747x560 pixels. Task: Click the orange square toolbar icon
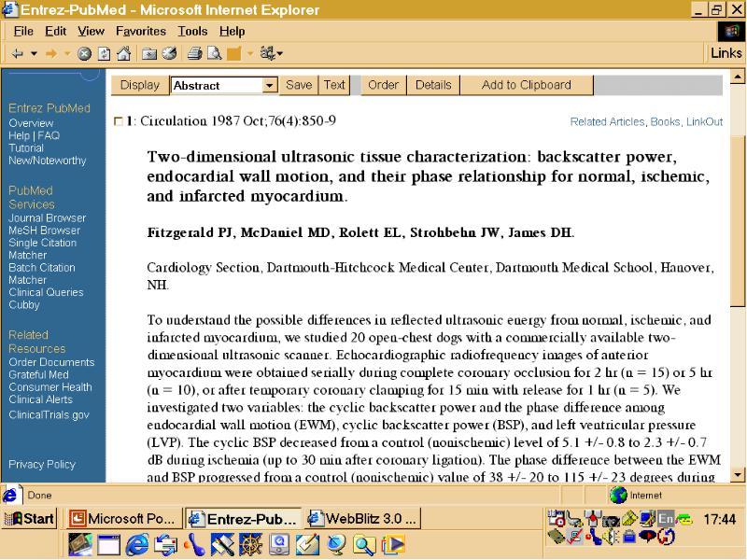[x=234, y=54]
